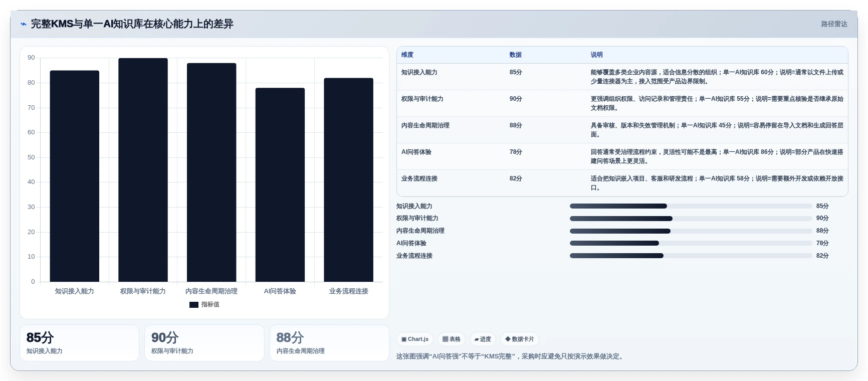Click the 知识接入能力 progress label

[414, 206]
